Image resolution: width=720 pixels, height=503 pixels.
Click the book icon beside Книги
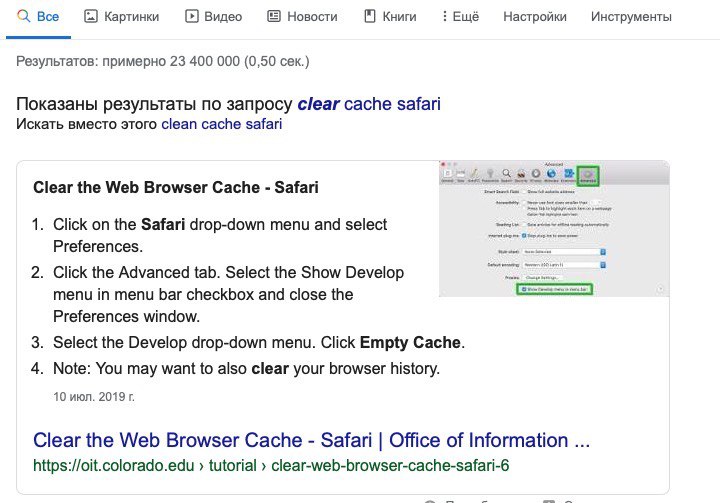[x=370, y=17]
